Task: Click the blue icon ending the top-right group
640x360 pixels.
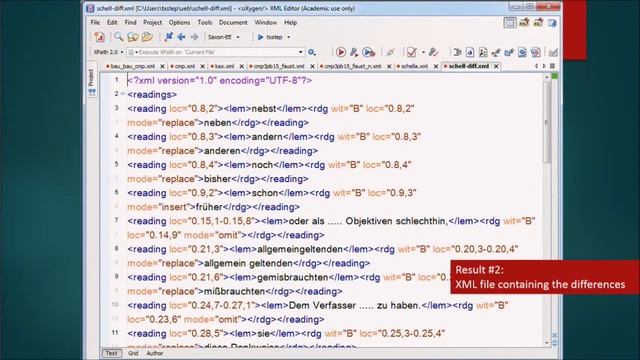Action: [552, 23]
